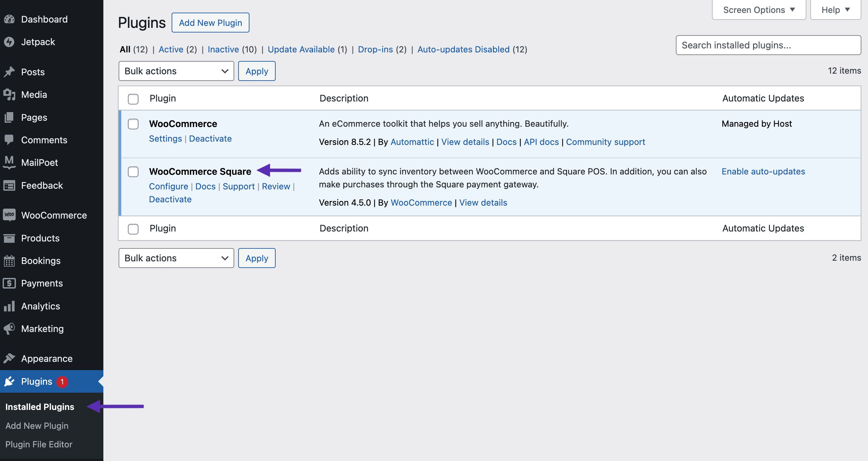Click the MailPoet M icon
Image resolution: width=868 pixels, height=461 pixels.
(9, 162)
